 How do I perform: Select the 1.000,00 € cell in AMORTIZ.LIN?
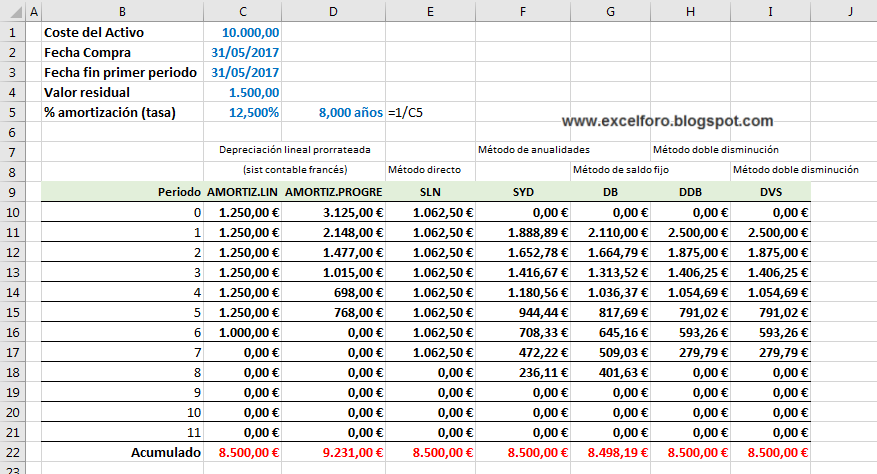[x=243, y=332]
